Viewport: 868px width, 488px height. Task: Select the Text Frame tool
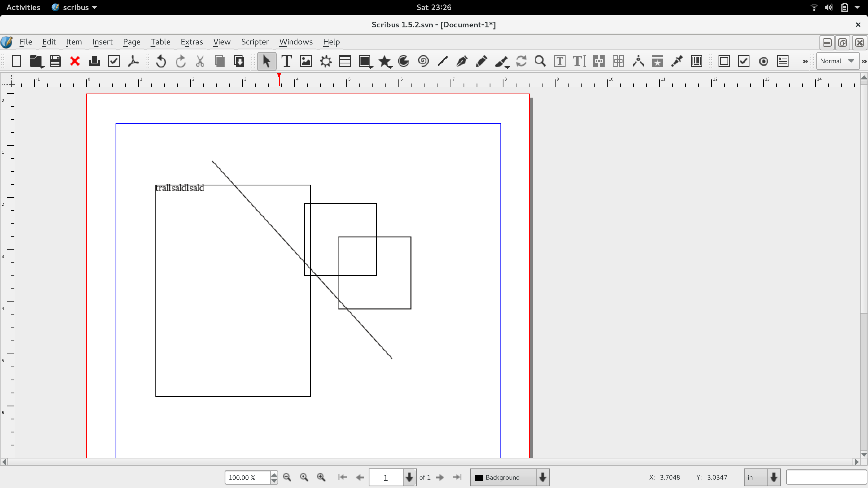[286, 61]
